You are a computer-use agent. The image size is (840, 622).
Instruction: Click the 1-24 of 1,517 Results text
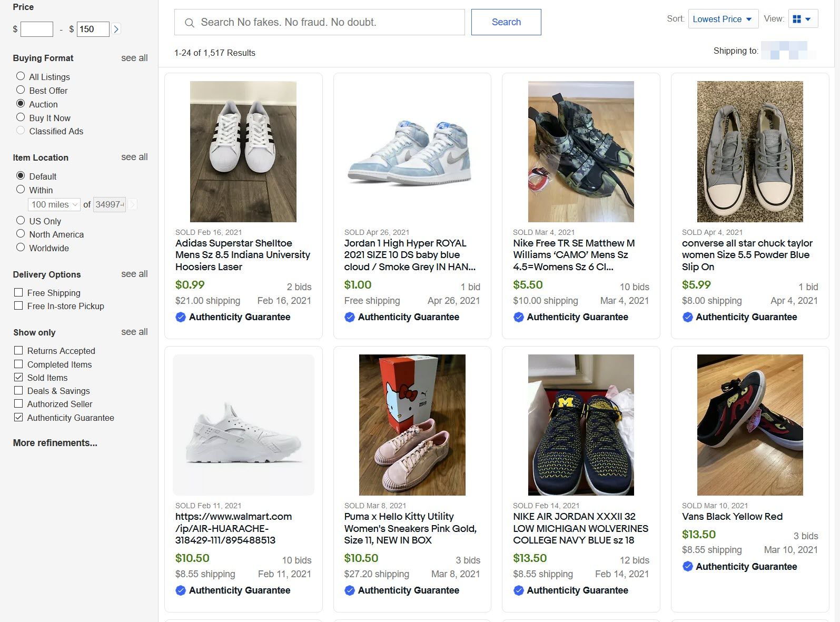(x=215, y=53)
